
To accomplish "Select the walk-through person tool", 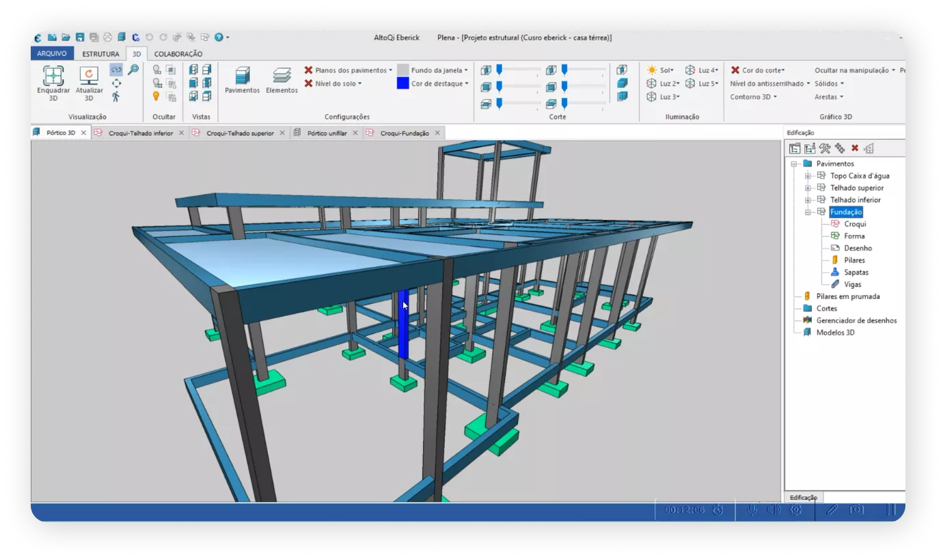I will [x=115, y=96].
